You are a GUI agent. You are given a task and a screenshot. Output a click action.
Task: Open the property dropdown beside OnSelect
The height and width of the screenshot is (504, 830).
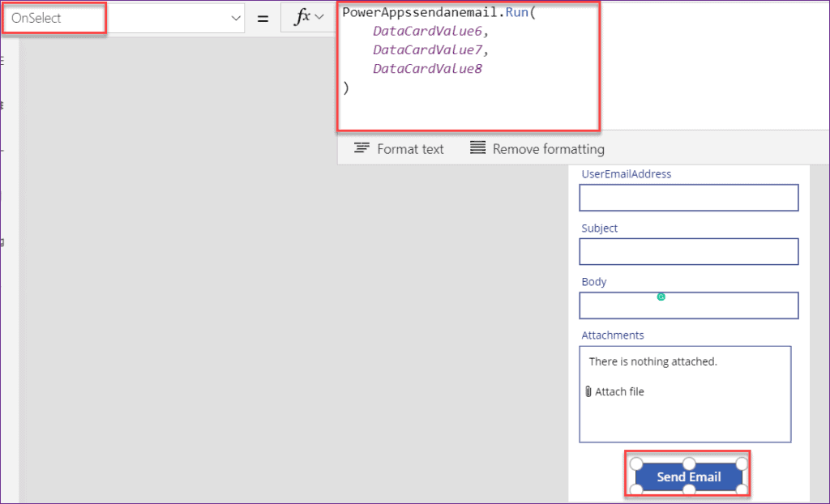(235, 17)
